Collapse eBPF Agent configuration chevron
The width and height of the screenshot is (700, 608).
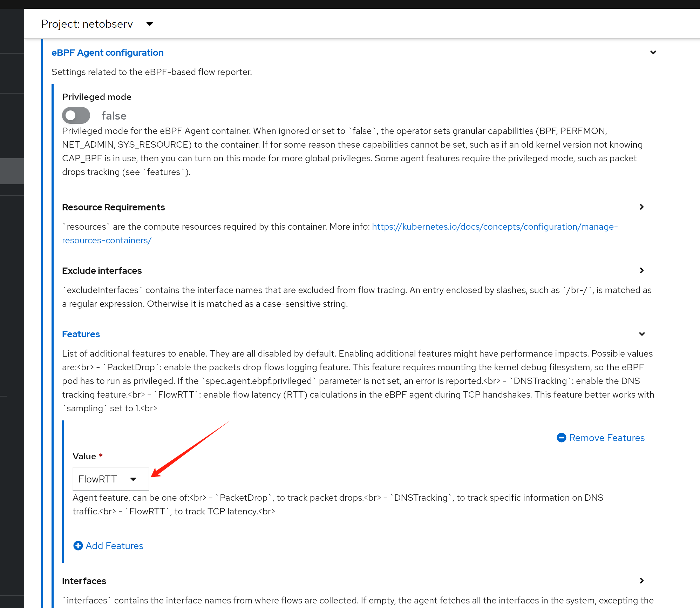[653, 53]
